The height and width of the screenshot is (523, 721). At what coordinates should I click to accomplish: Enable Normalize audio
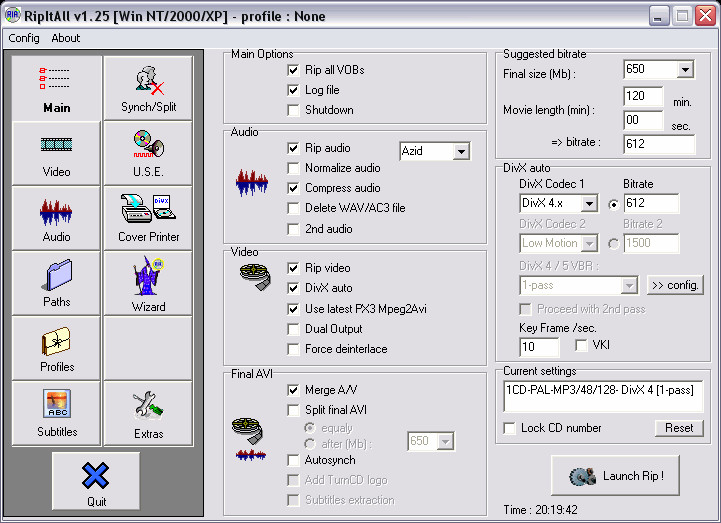[293, 168]
